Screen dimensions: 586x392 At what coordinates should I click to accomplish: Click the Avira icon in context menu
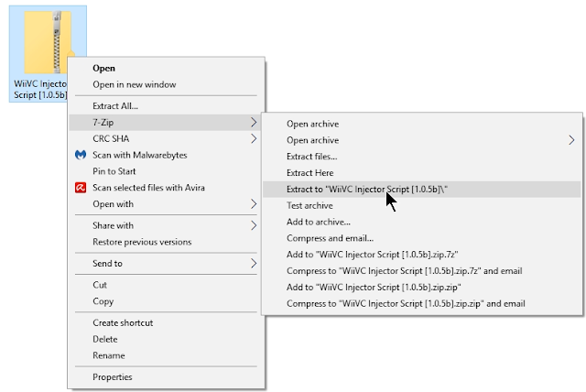click(80, 188)
